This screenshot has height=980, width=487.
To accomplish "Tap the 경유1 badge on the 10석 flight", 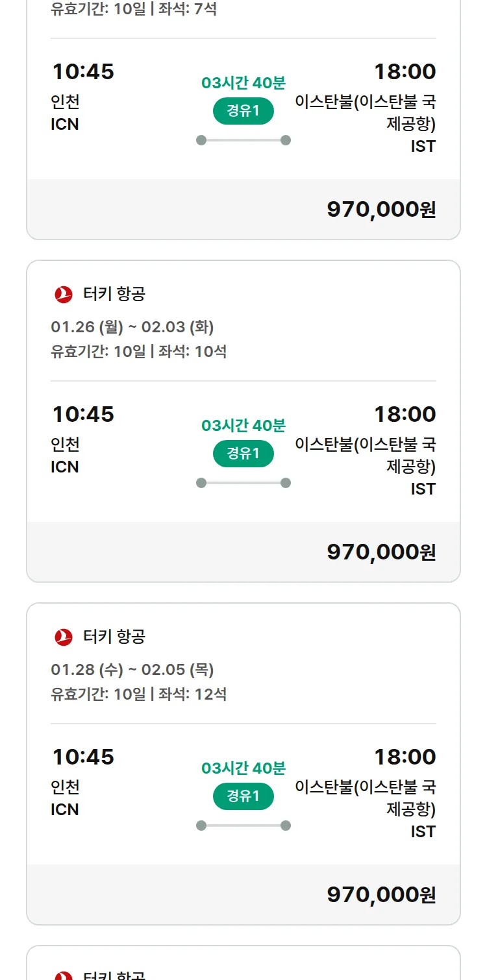I will [x=243, y=454].
